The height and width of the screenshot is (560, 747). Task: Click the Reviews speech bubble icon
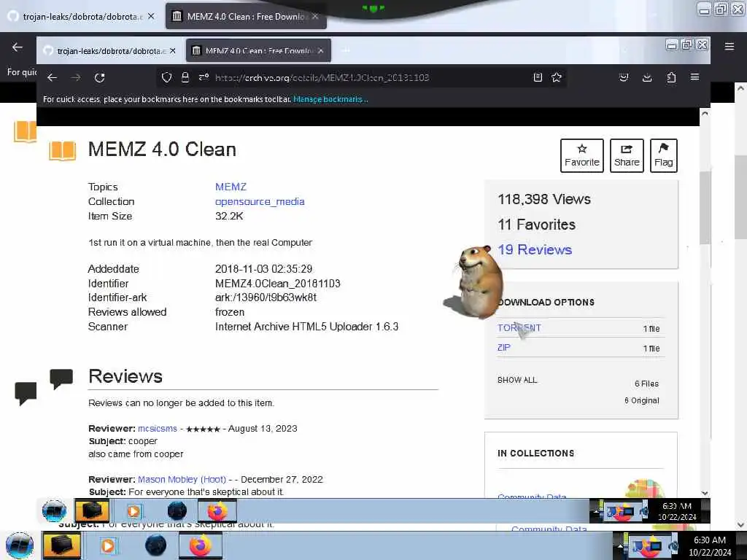[x=61, y=378]
